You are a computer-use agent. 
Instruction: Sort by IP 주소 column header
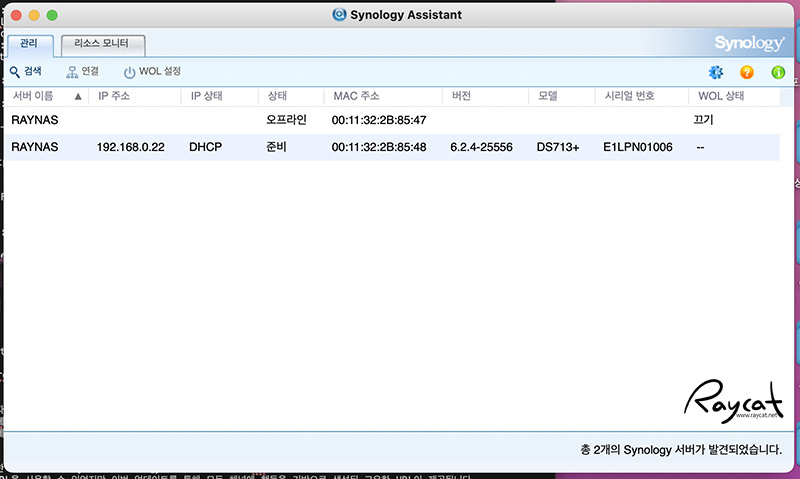(114, 96)
